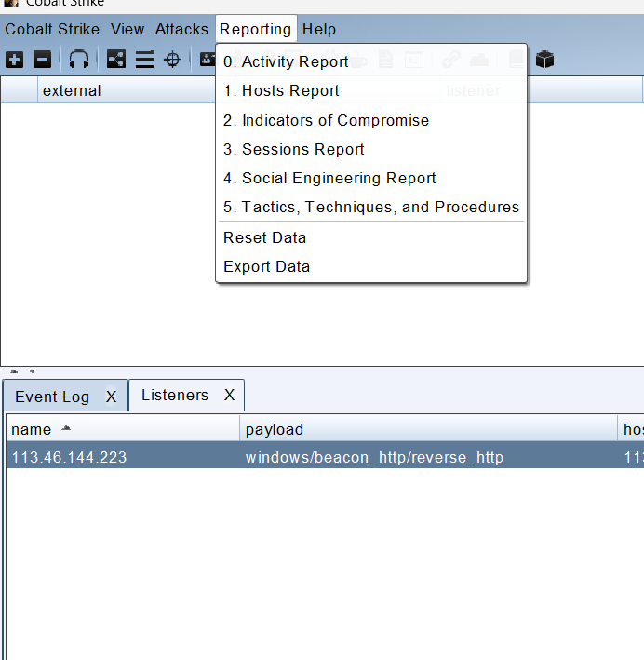Open the Cobalt Strike menu
Viewport: 644px width, 660px height.
pyautogui.click(x=52, y=29)
